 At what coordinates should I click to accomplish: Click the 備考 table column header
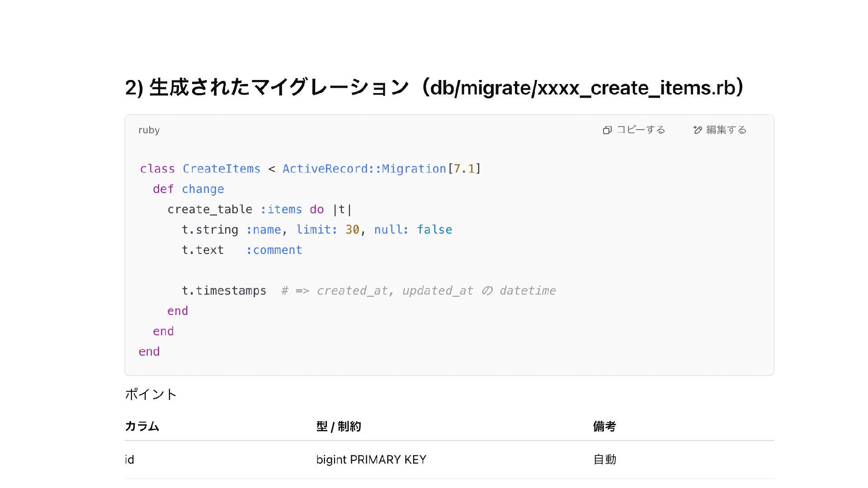click(x=604, y=427)
